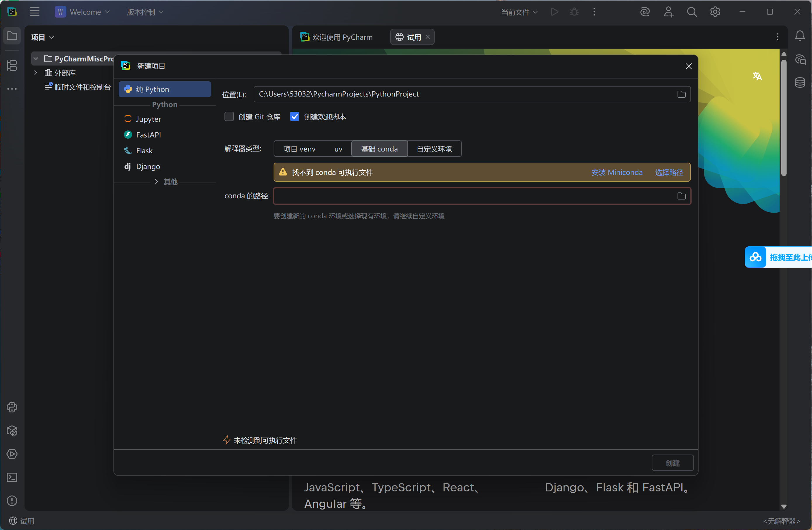Select Django project type in list
This screenshot has height=530, width=812.
[148, 166]
